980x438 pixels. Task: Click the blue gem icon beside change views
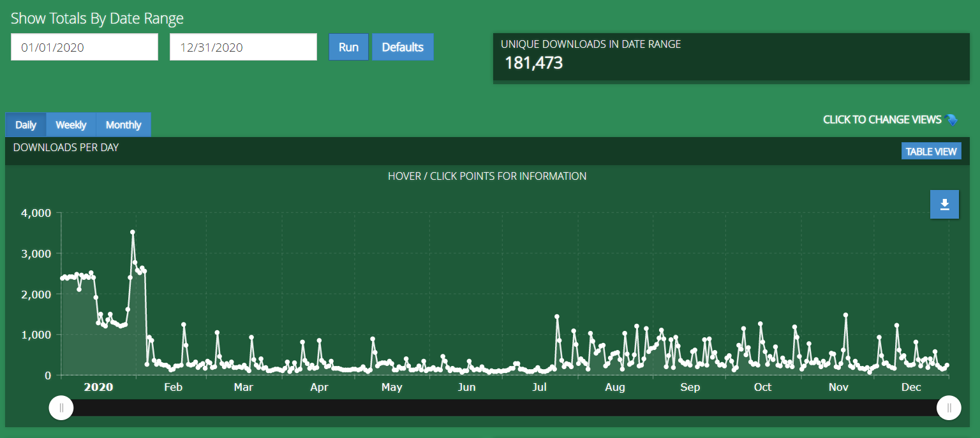pos(952,120)
